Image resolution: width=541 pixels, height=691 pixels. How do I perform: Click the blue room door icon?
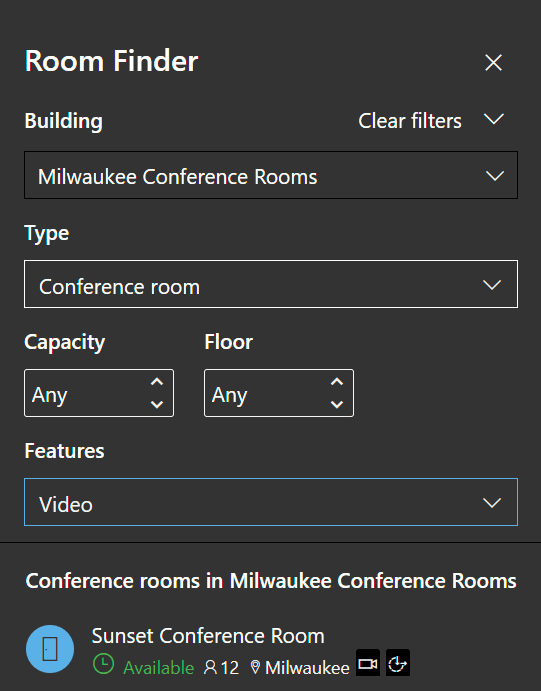50,649
